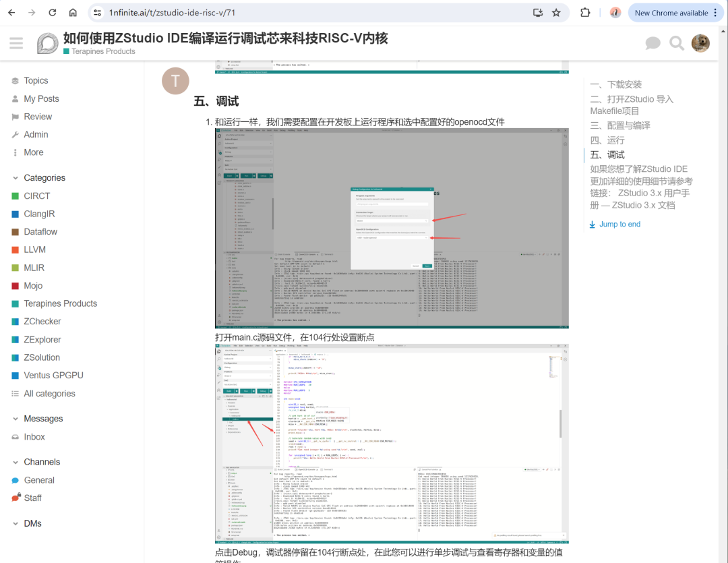Reload the current page

(52, 13)
